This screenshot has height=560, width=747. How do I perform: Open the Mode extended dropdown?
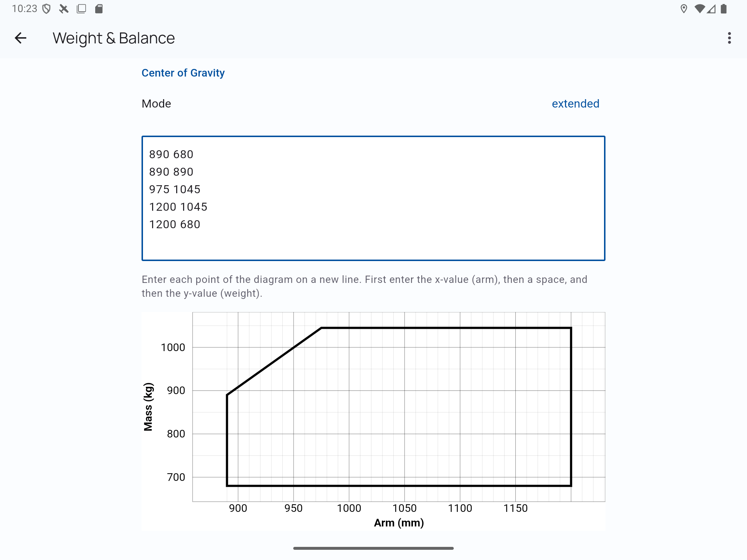[575, 104]
